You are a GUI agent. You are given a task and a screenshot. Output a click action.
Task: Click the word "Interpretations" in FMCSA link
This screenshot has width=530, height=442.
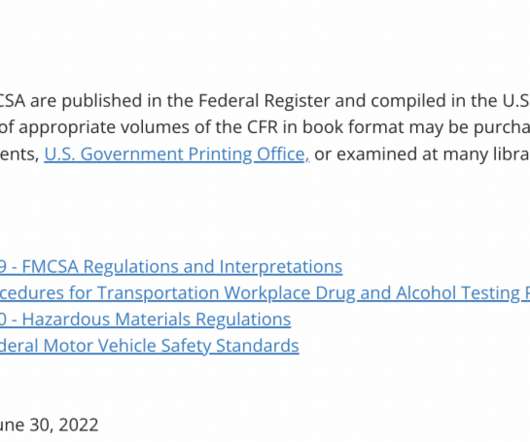click(x=281, y=267)
